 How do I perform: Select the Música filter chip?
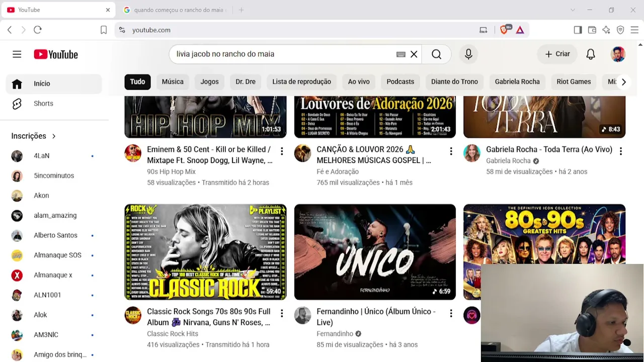point(173,82)
